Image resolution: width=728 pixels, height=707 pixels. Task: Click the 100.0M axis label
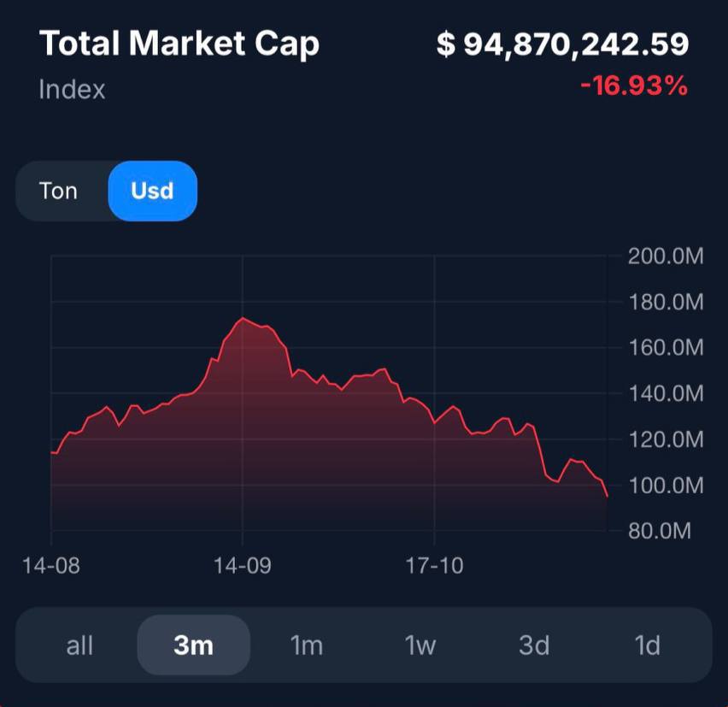pos(666,486)
